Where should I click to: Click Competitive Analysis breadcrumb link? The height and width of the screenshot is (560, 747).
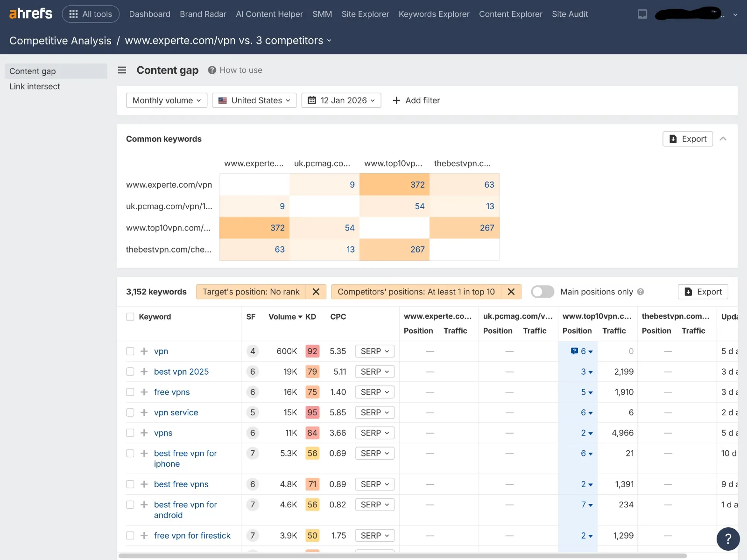60,41
